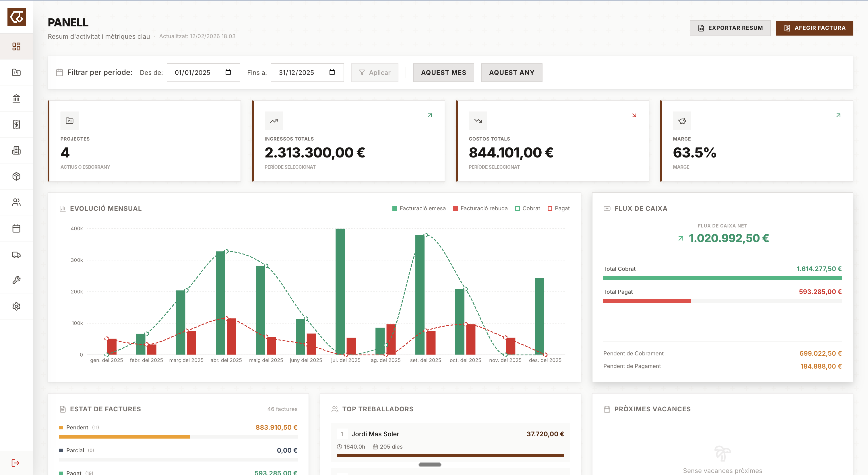Image resolution: width=868 pixels, height=475 pixels.
Task: Toggle Cobrat legend series
Action: tap(527, 208)
